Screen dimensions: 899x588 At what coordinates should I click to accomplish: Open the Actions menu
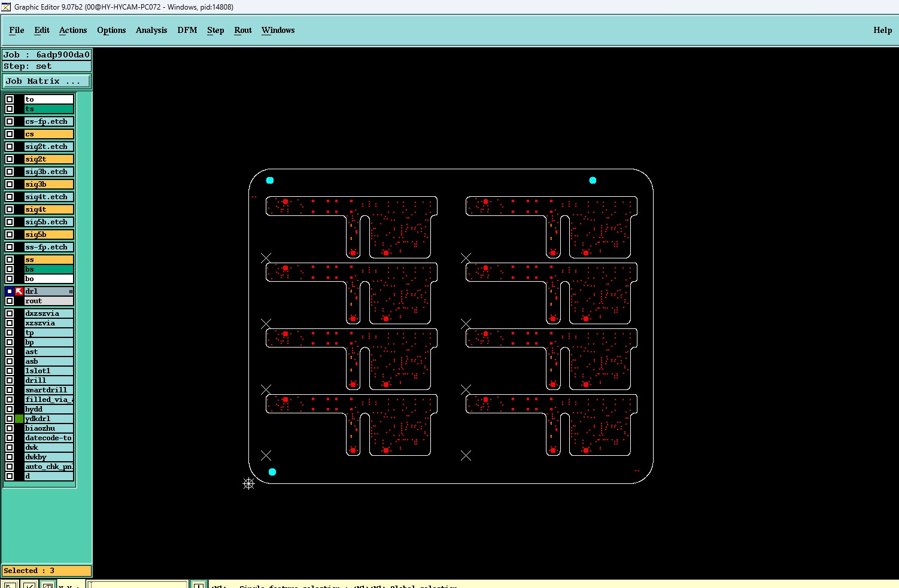pos(73,30)
